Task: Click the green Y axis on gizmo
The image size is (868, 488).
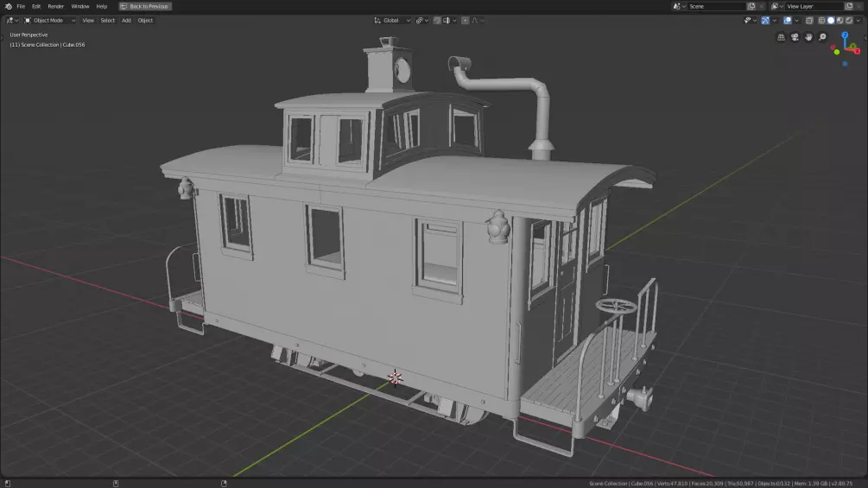Action: click(x=852, y=46)
